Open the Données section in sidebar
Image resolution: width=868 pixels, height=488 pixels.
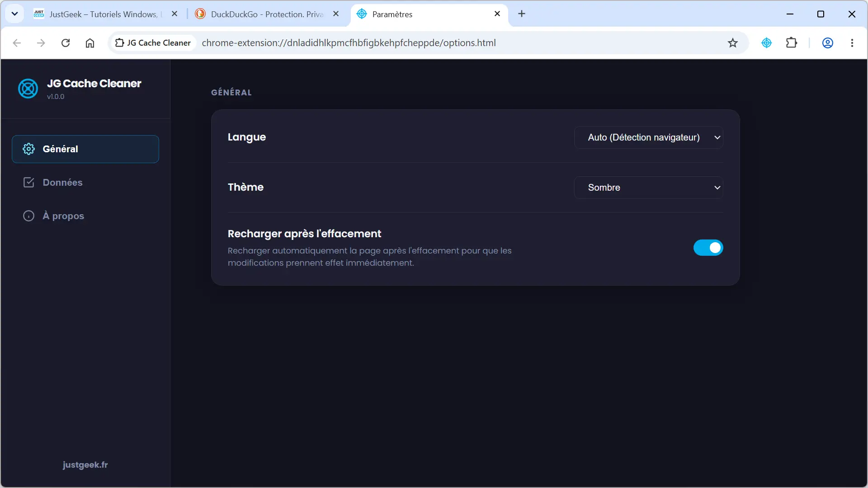[85, 183]
